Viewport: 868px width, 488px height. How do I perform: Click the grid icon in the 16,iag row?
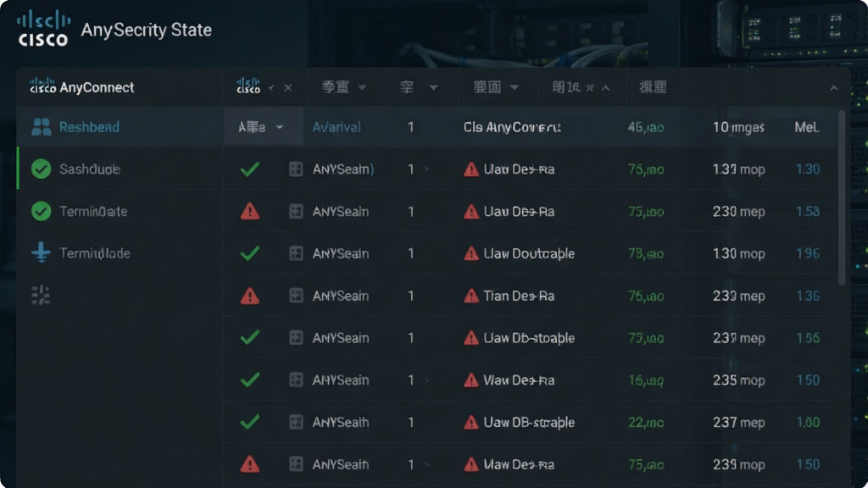pyautogui.click(x=296, y=380)
